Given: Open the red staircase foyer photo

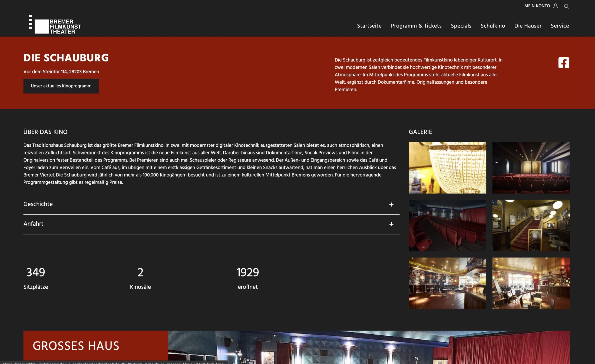Looking at the screenshot, I should click(531, 226).
